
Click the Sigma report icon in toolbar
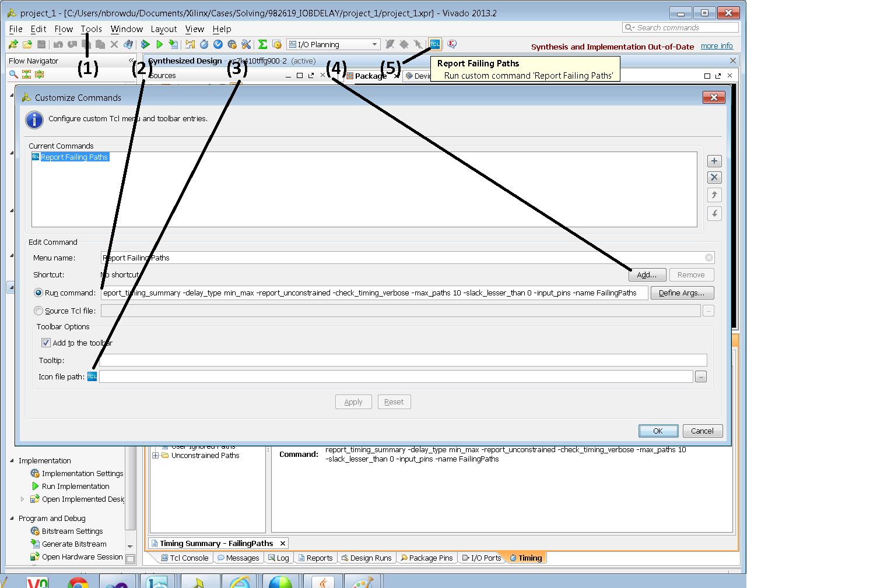pyautogui.click(x=262, y=44)
